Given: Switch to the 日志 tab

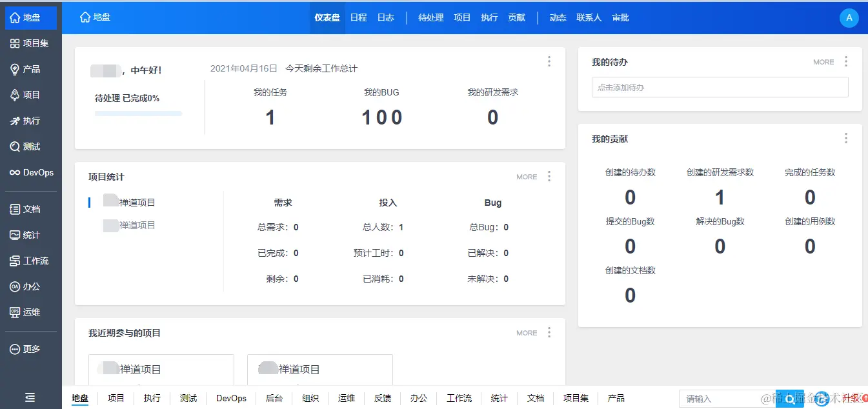Looking at the screenshot, I should click(386, 17).
